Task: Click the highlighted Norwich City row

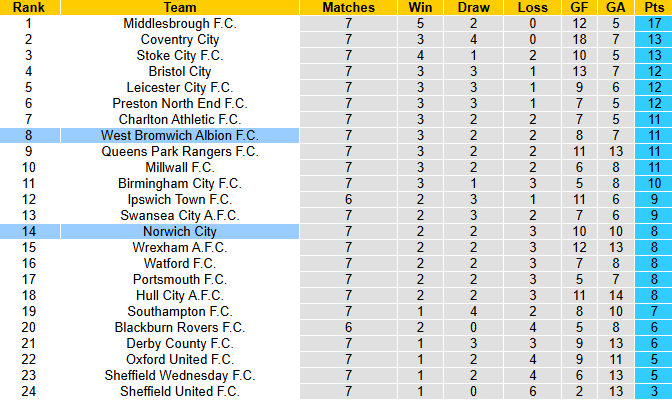Action: point(336,231)
